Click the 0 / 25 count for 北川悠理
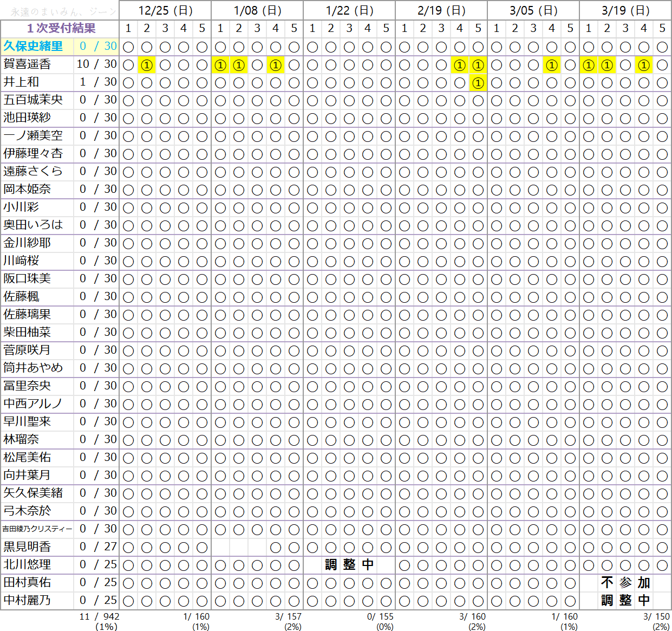Screen dimensions: 672x631 [x=98, y=564]
